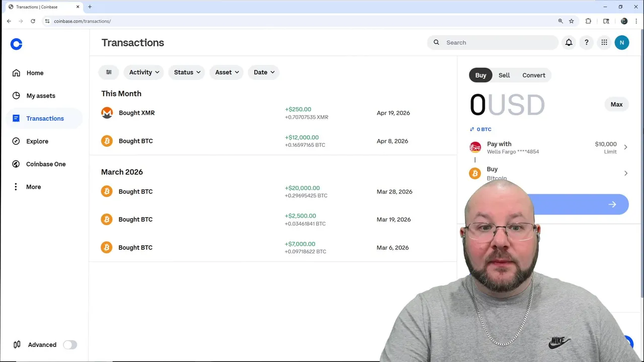Select the +$20,000.00 transaction amount

click(x=302, y=188)
